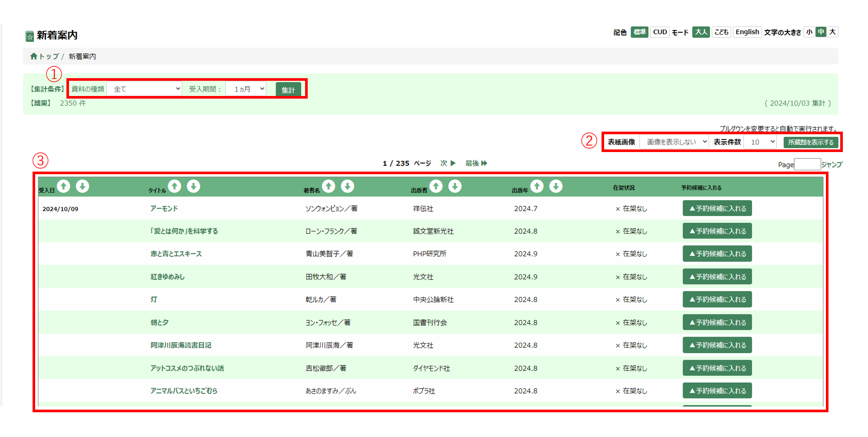Switch interface to English mode
This screenshot has width=868, height=437.
tap(747, 32)
